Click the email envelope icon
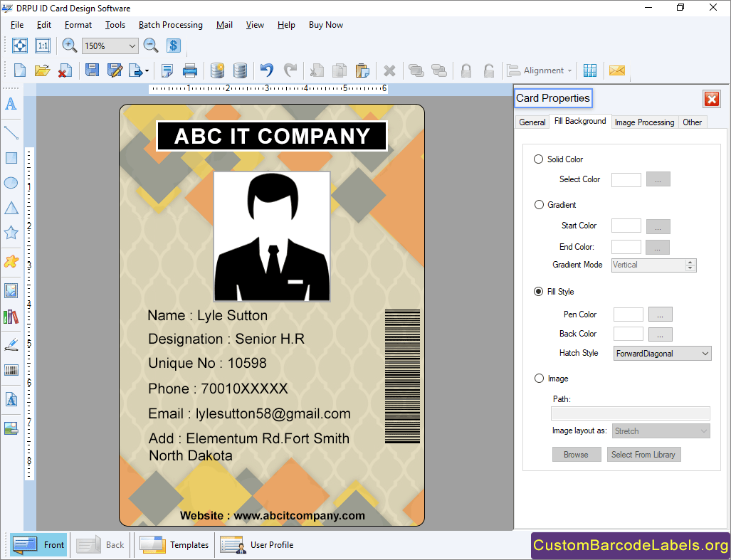731x560 pixels. [617, 70]
